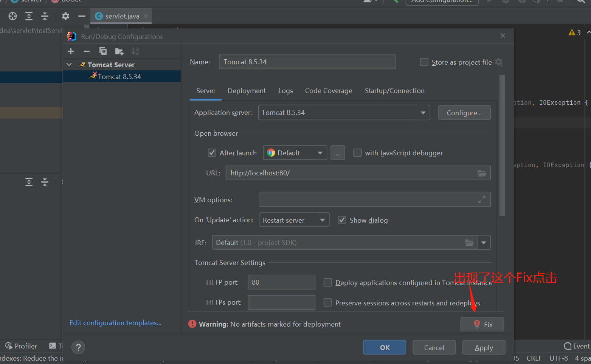The width and height of the screenshot is (591, 364).
Task: Toggle Store as project file checkbox
Action: coord(424,62)
